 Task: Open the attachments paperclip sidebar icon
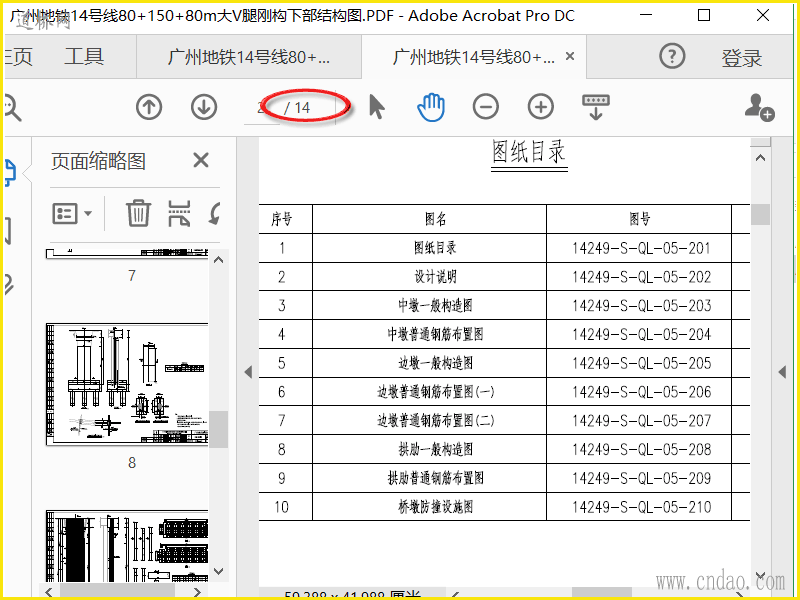9,284
